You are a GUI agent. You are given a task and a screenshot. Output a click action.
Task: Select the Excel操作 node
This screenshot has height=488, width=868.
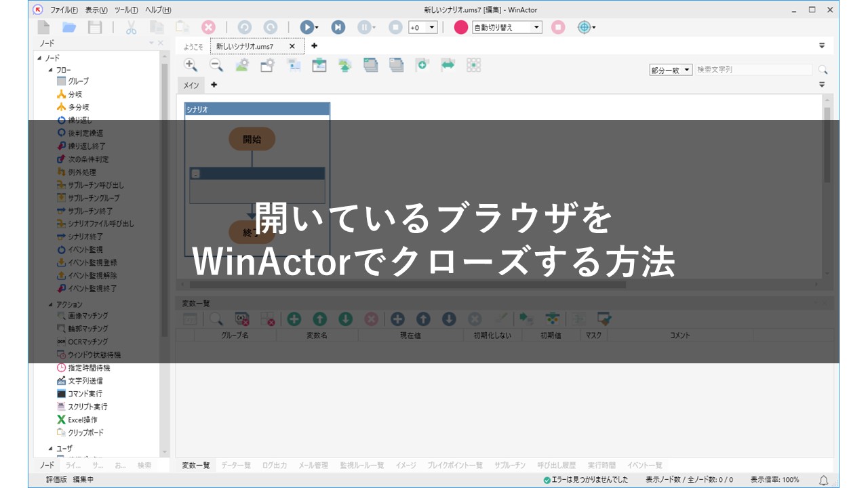(77, 420)
